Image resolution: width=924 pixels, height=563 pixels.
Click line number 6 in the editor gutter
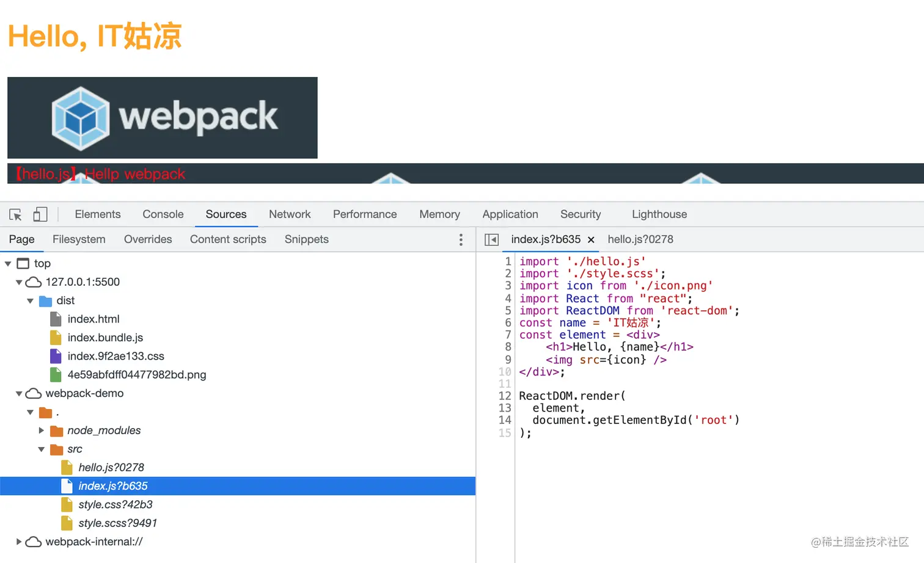pos(508,322)
